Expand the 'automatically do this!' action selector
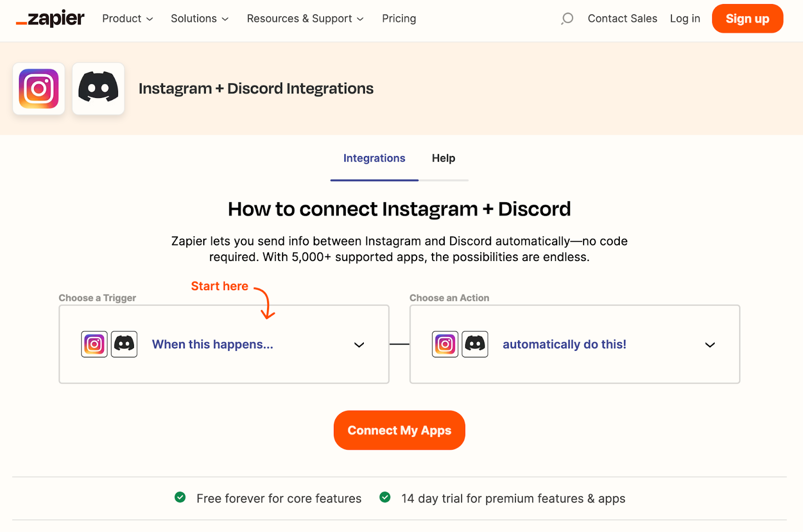Viewport: 803px width, 532px height. click(x=710, y=345)
